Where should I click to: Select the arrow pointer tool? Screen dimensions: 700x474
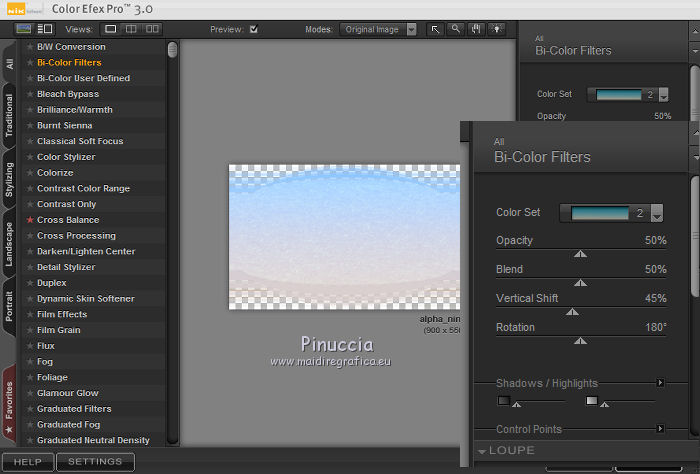pos(435,29)
